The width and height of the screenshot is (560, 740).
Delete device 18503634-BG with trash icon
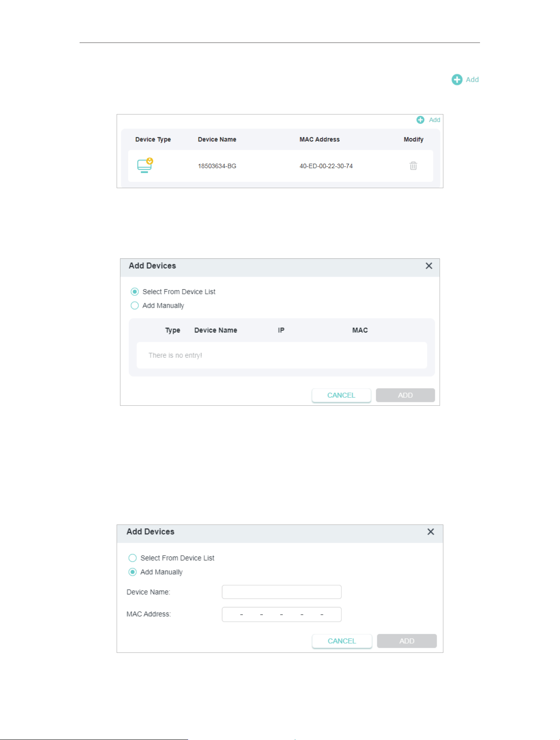click(413, 166)
